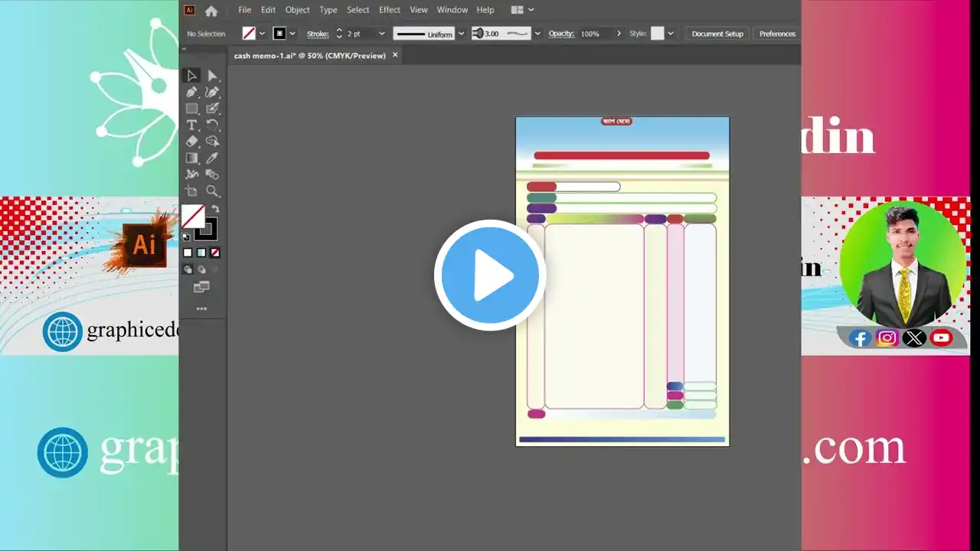
Task: Select the Artboard tool
Action: [191, 191]
